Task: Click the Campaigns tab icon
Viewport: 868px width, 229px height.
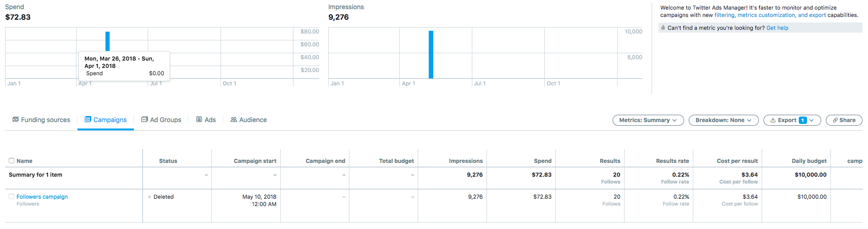Action: tap(88, 119)
